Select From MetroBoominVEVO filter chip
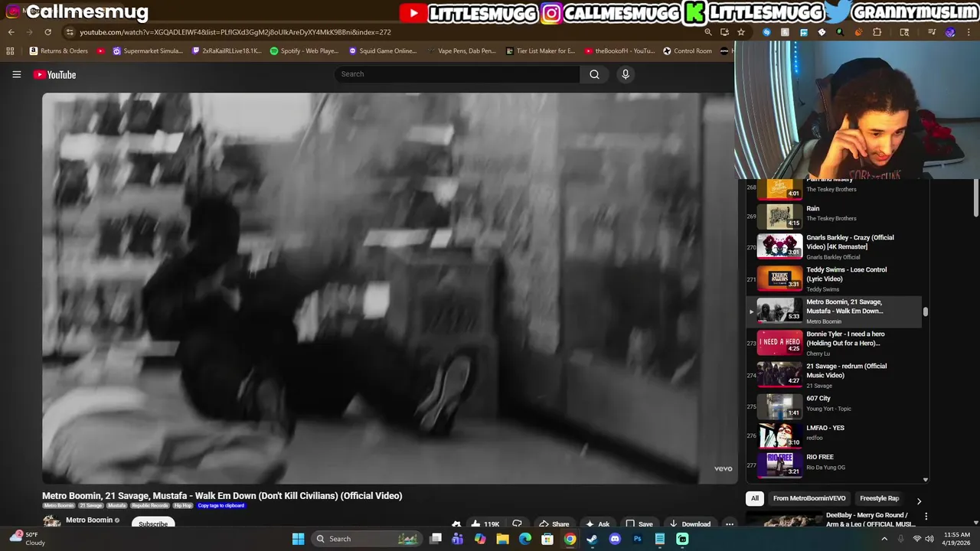This screenshot has width=980, height=551. click(809, 498)
